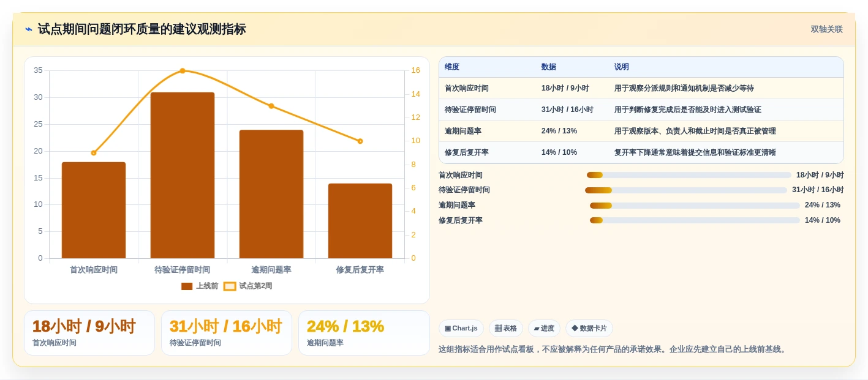Toggle the 试点第2周 legend item
Screen dimensions: 868x380
click(247, 286)
